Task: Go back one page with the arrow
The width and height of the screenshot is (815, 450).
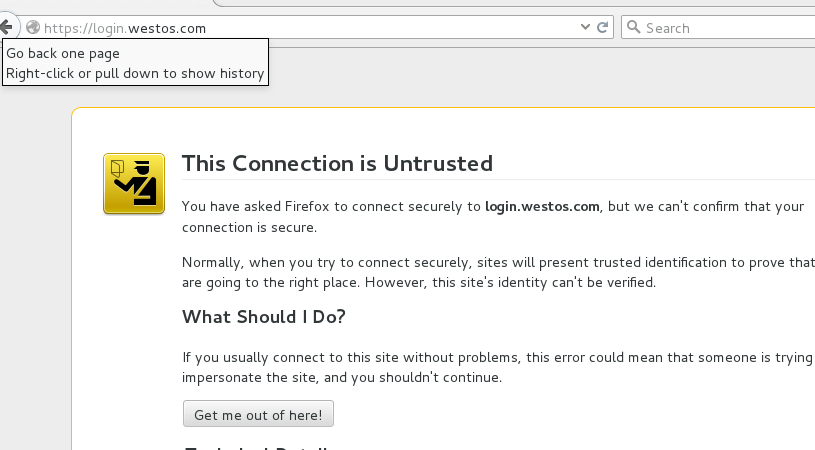Action: click(x=7, y=27)
